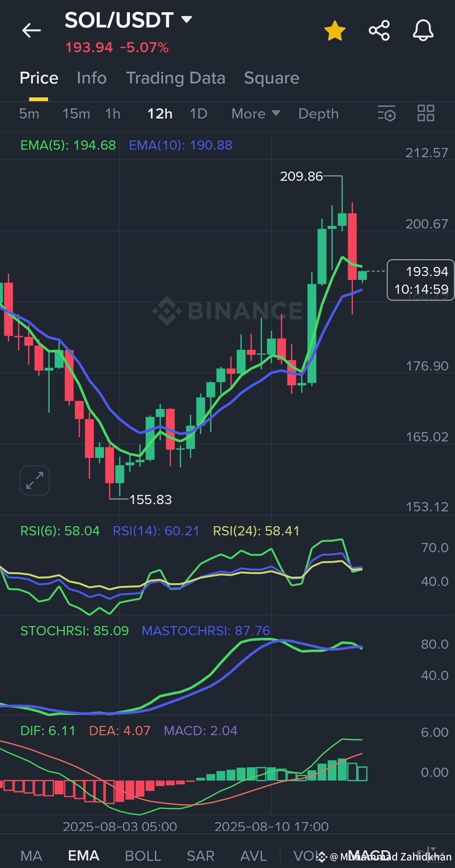This screenshot has height=868, width=455.
Task: Tap the 155.83 low price marker
Action: pos(150,500)
